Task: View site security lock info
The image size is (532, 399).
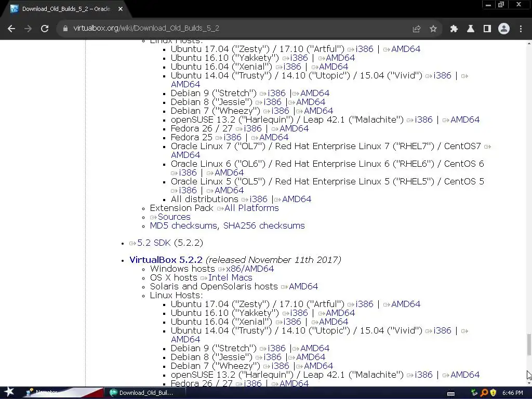Action: (x=65, y=29)
